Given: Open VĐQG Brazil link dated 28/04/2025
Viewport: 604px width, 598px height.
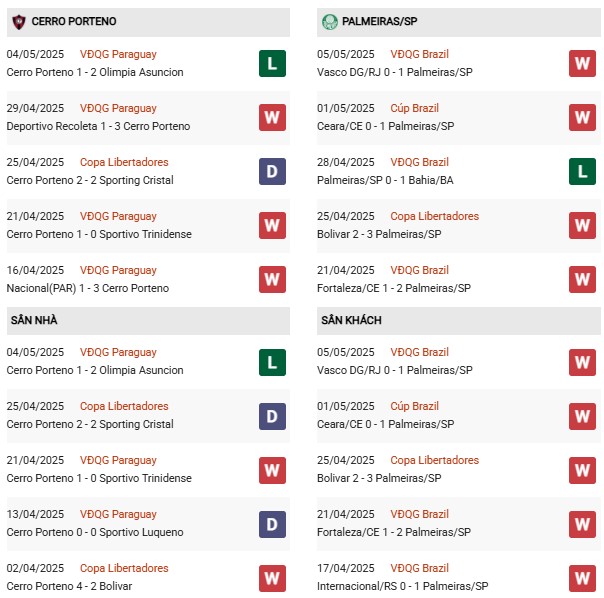Looking at the screenshot, I should [x=419, y=162].
